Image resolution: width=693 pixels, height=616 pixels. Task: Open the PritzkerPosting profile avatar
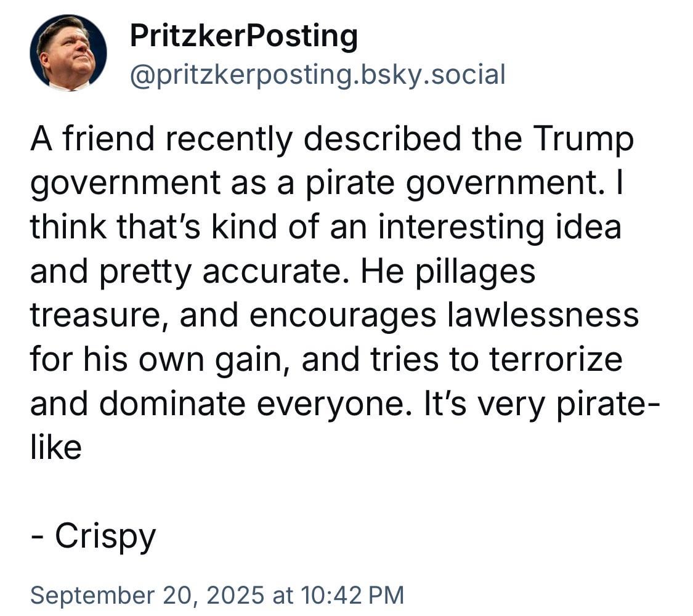pos(68,53)
